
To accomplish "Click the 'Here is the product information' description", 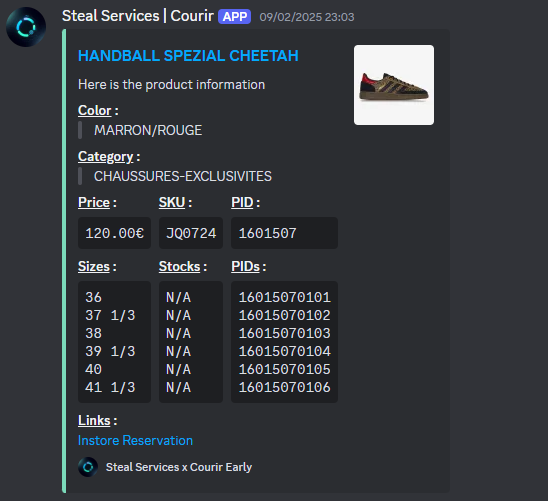I will coord(172,85).
